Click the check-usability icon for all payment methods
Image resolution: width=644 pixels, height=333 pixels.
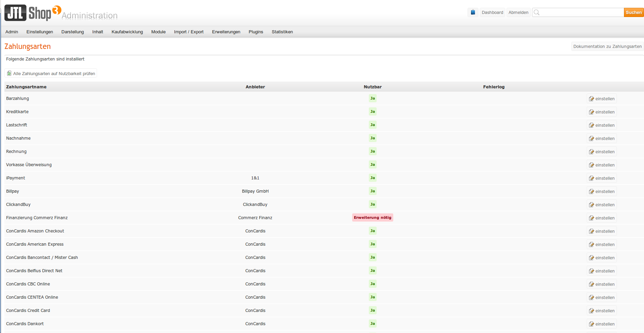(x=9, y=73)
